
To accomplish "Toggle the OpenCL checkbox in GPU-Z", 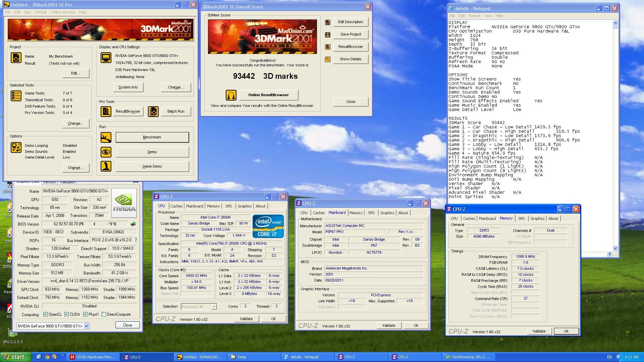I will tap(45, 314).
